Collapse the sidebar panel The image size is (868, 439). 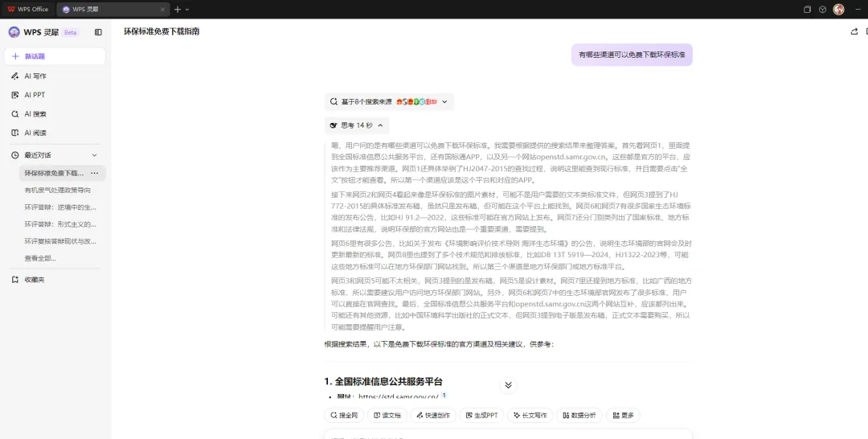click(98, 32)
